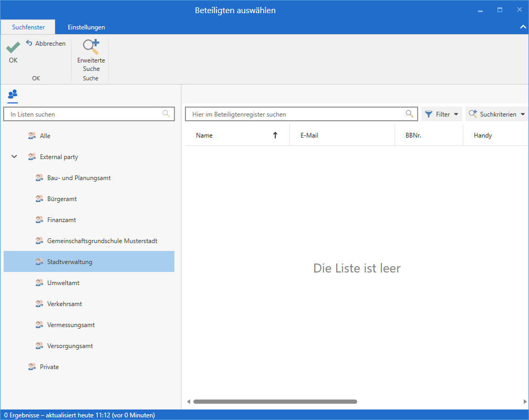This screenshot has height=420, width=529.
Task: Open Erweiterte Suche advanced search
Action: [91, 56]
